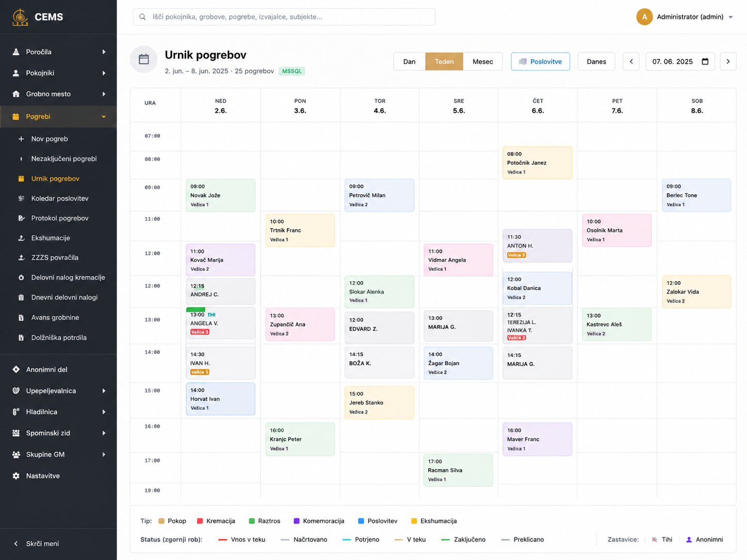
Task: Toggle the Poslovitve filter button
Action: [540, 61]
